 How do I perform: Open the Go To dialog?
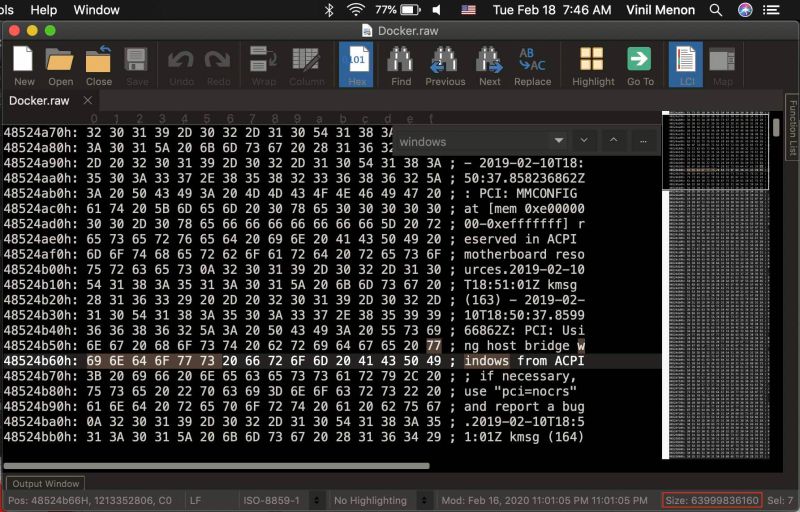point(640,65)
